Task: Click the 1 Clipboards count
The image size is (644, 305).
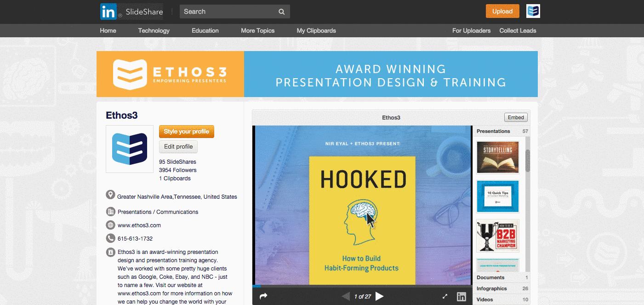Action: point(175,178)
